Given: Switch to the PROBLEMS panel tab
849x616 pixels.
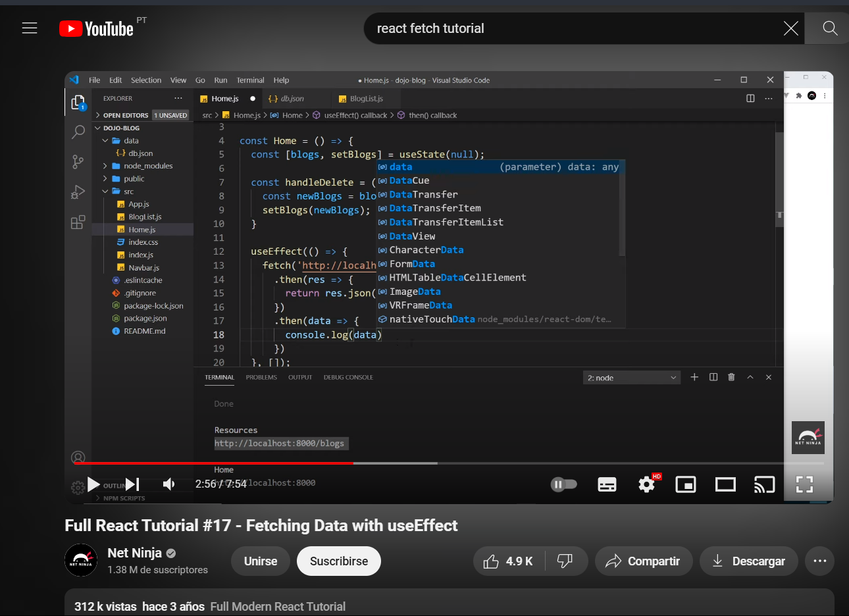Looking at the screenshot, I should 261,378.
